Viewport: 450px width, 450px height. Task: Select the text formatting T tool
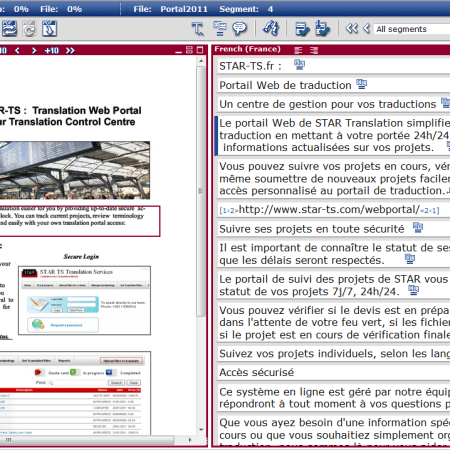[x=198, y=29]
